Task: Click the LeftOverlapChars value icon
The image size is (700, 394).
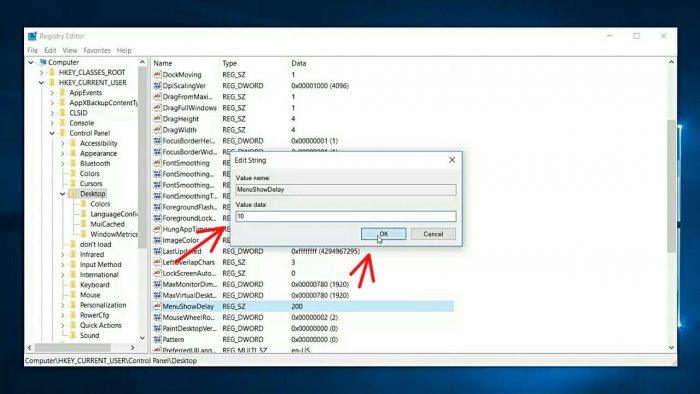Action: pos(157,262)
